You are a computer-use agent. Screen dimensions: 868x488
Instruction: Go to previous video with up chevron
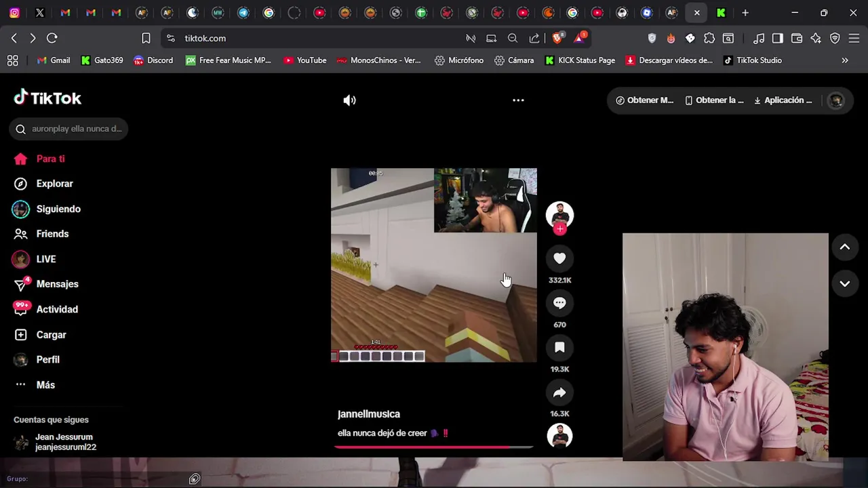(x=845, y=247)
